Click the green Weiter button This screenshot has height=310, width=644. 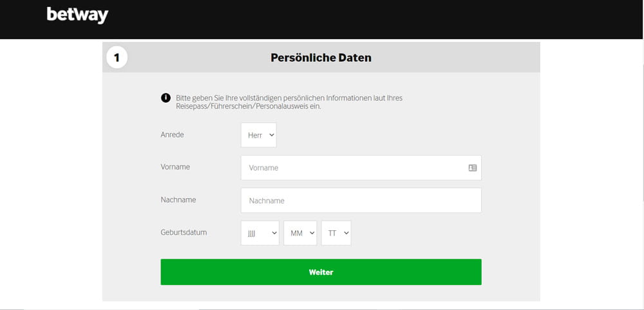tap(321, 272)
